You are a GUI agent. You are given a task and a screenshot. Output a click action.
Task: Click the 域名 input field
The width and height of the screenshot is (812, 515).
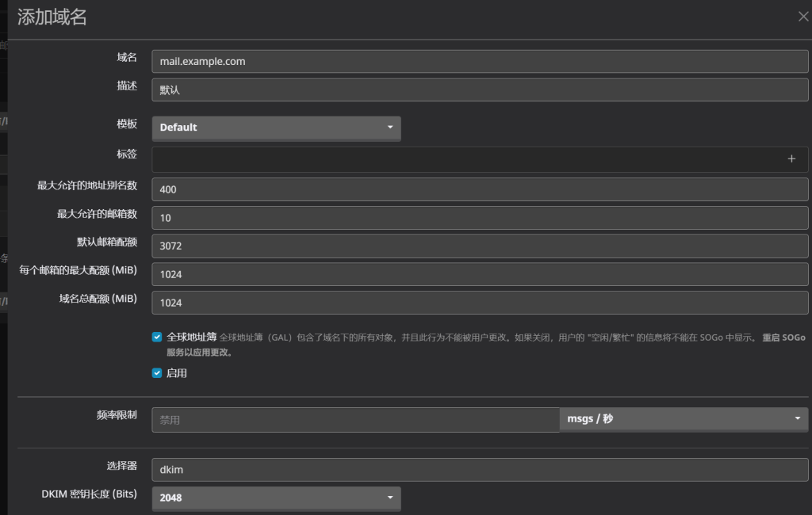(x=480, y=62)
